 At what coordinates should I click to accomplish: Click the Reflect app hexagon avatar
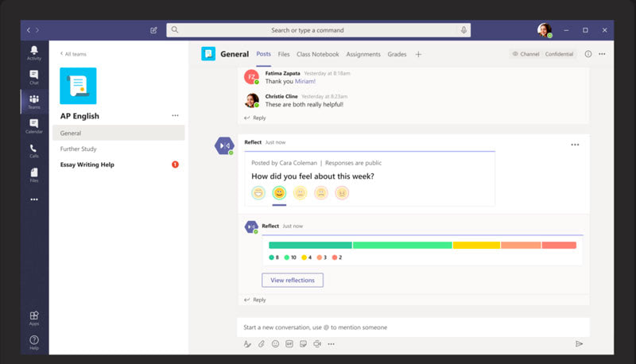[224, 146]
